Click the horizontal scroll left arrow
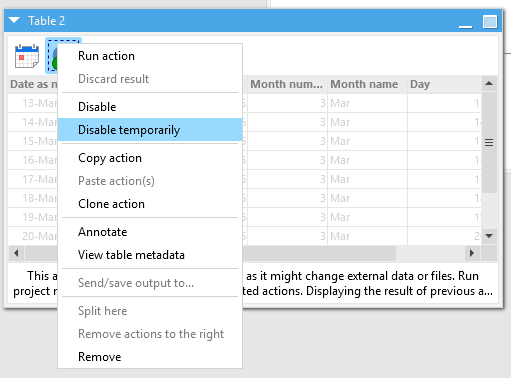511x378 pixels. [16, 253]
